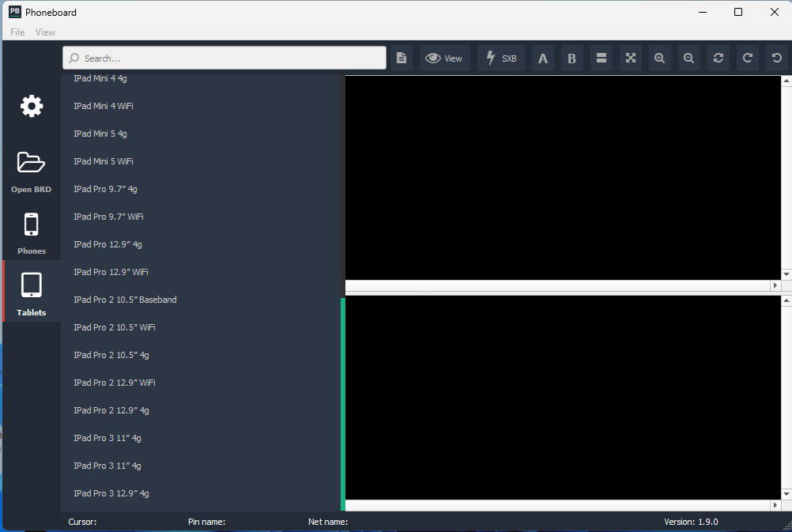The height and width of the screenshot is (532, 792).
Task: Zoom out with the magnifier minus icon
Action: coord(688,58)
